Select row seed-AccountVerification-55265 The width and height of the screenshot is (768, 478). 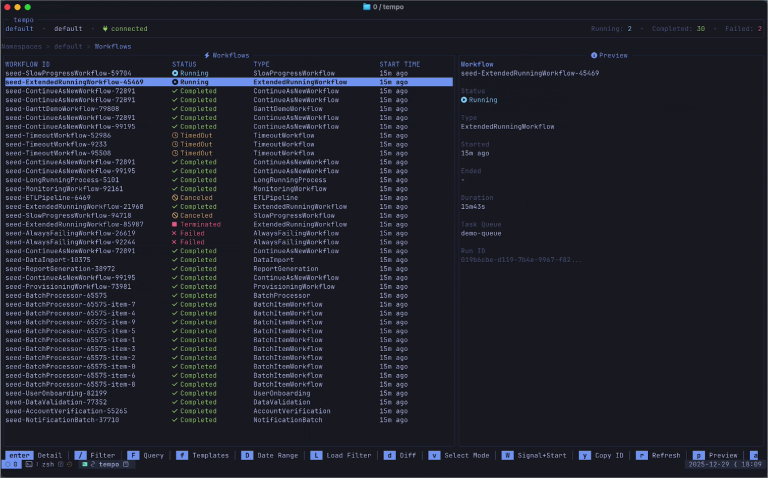(229, 411)
